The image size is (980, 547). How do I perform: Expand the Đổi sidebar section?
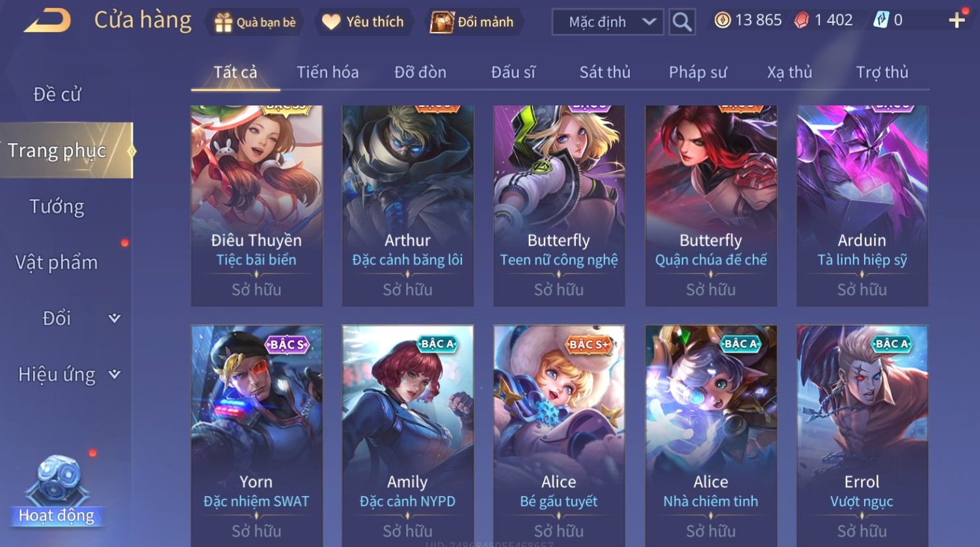[115, 318]
